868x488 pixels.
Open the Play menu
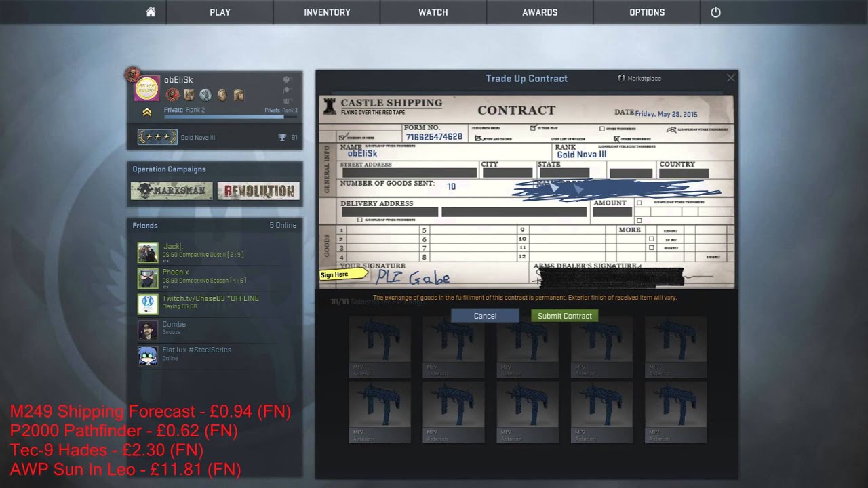click(220, 12)
